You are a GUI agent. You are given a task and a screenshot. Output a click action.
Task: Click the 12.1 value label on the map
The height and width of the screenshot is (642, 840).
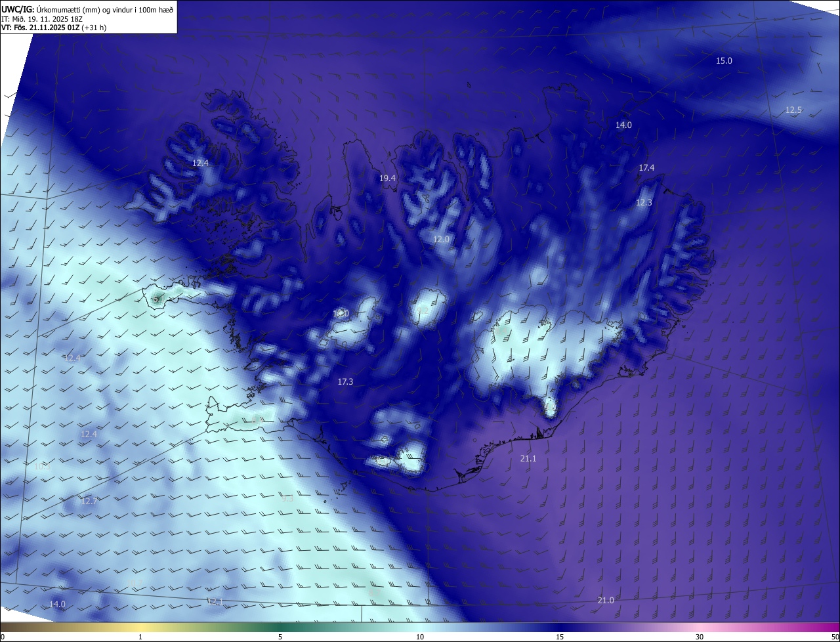(x=216, y=601)
